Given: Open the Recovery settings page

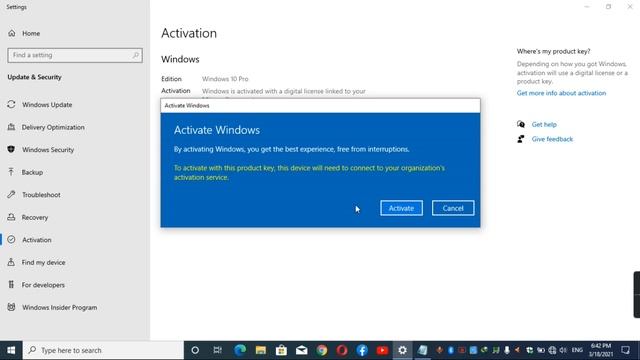Looking at the screenshot, I should click(x=35, y=218).
